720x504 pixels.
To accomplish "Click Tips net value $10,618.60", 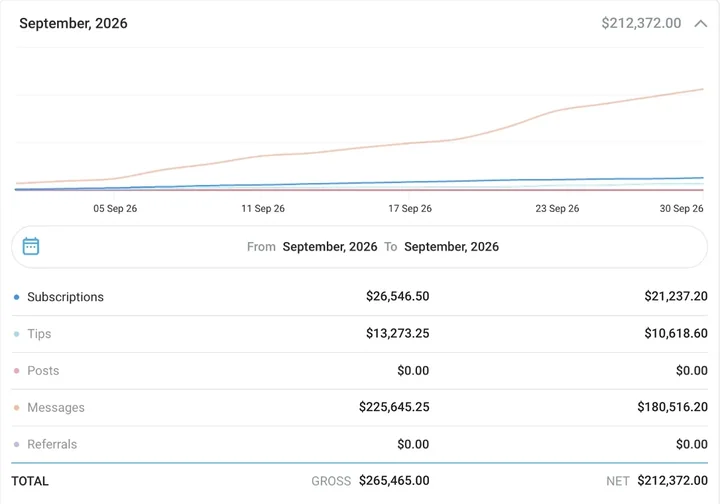I will (x=676, y=333).
